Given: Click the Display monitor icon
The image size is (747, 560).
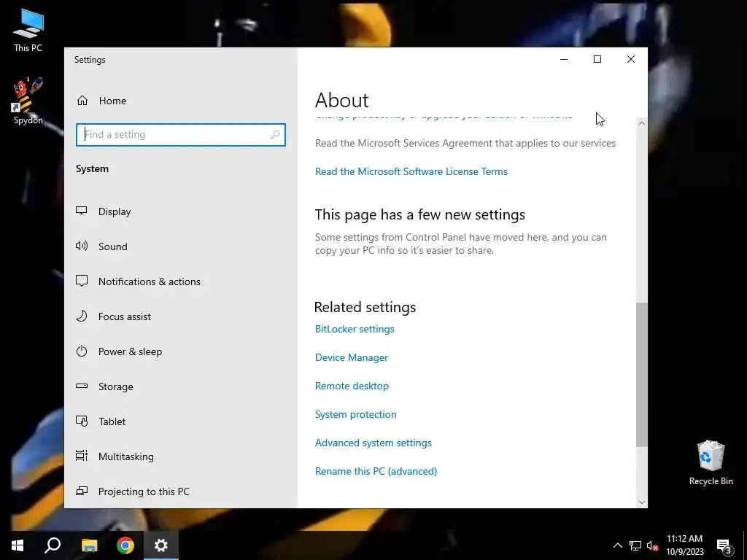Looking at the screenshot, I should 82,211.
